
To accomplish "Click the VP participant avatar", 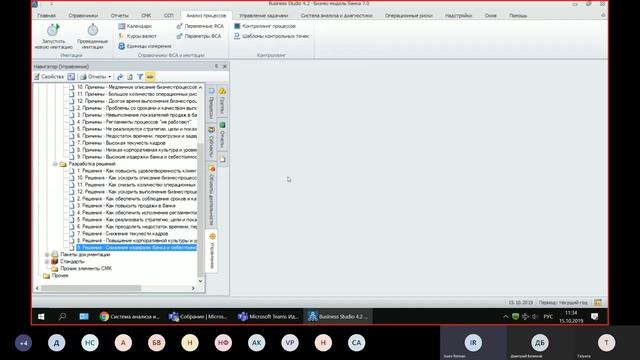I will point(290,343).
